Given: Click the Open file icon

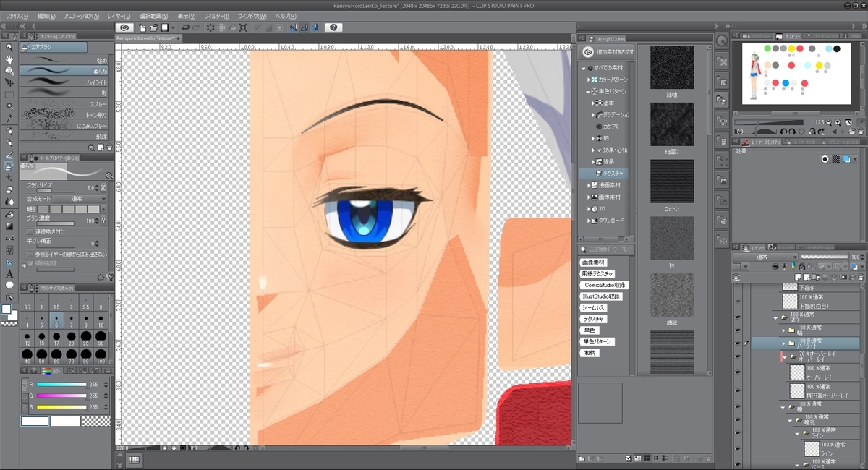Looking at the screenshot, I should tap(153, 27).
